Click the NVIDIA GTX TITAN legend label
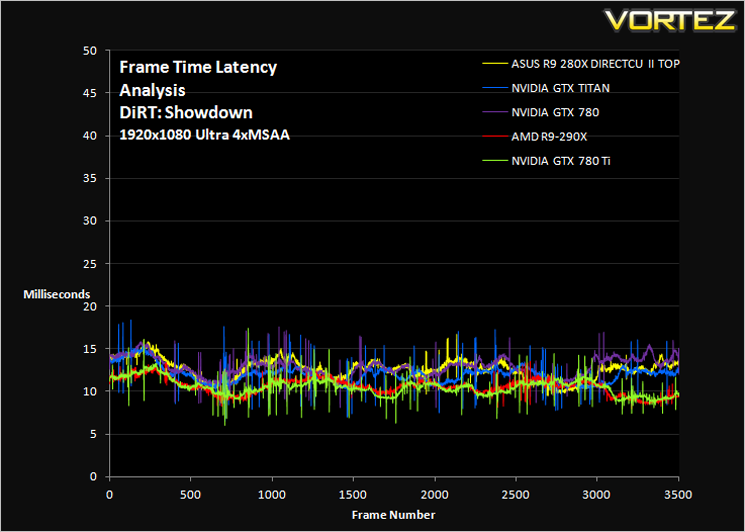 pos(561,88)
